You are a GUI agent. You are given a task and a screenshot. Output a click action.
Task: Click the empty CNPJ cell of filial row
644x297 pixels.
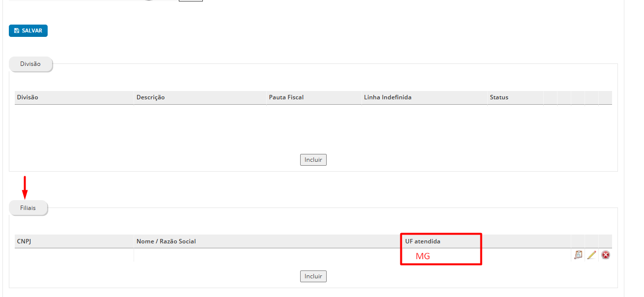click(74, 255)
